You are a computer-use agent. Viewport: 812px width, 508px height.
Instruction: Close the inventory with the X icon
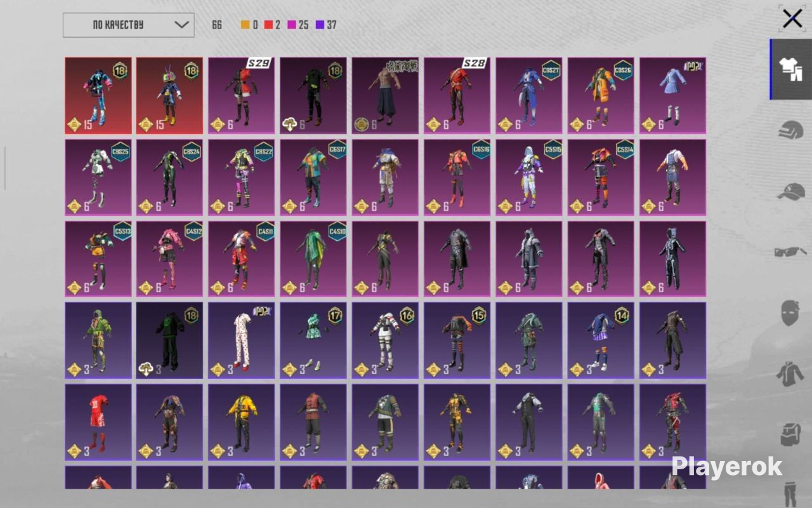click(792, 19)
